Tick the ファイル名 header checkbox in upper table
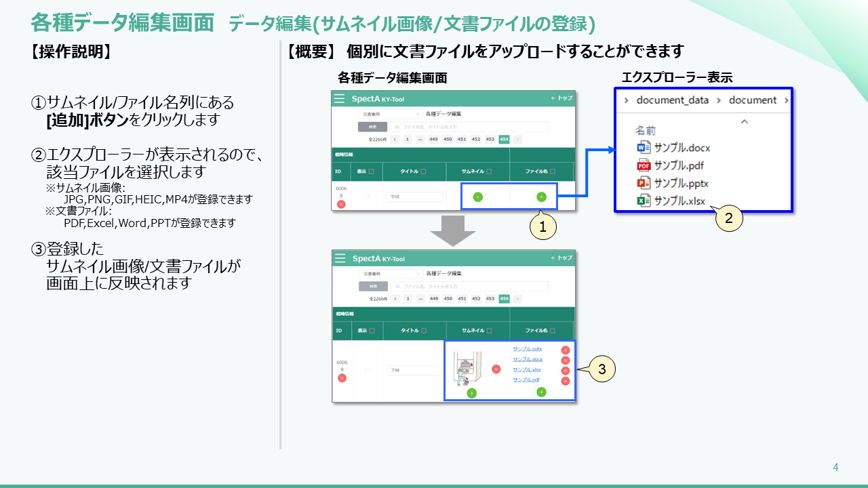This screenshot has width=868, height=488. click(553, 172)
